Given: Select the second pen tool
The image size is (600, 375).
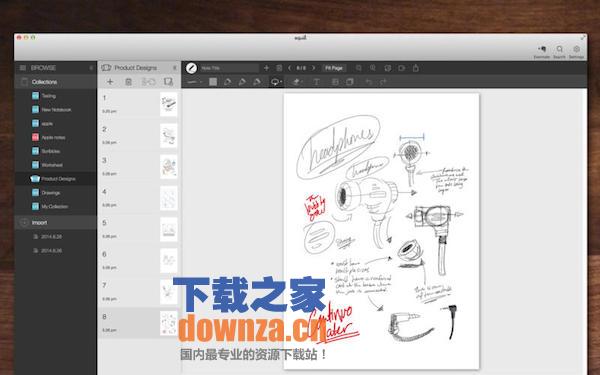Looking at the screenshot, I should pyautogui.click(x=242, y=82).
